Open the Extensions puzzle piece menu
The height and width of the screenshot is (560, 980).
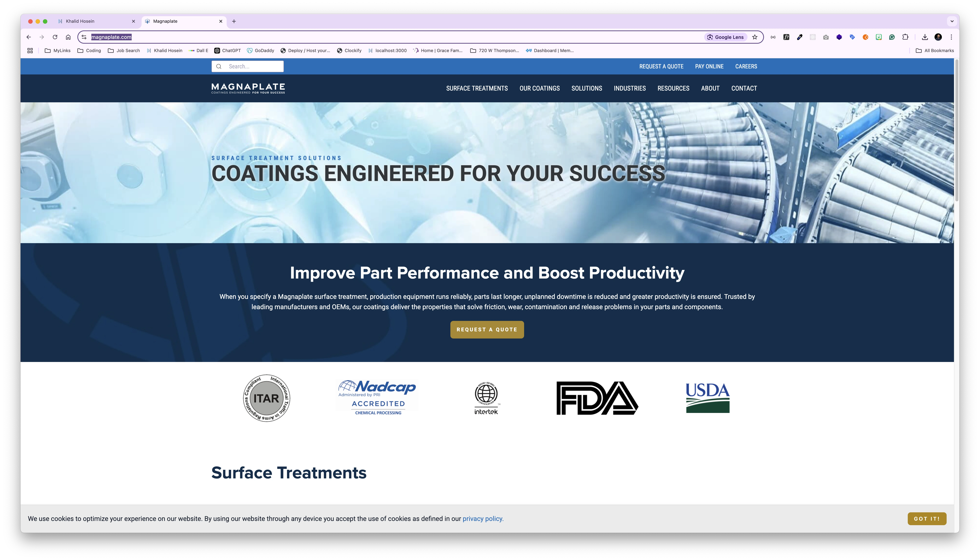pos(905,37)
